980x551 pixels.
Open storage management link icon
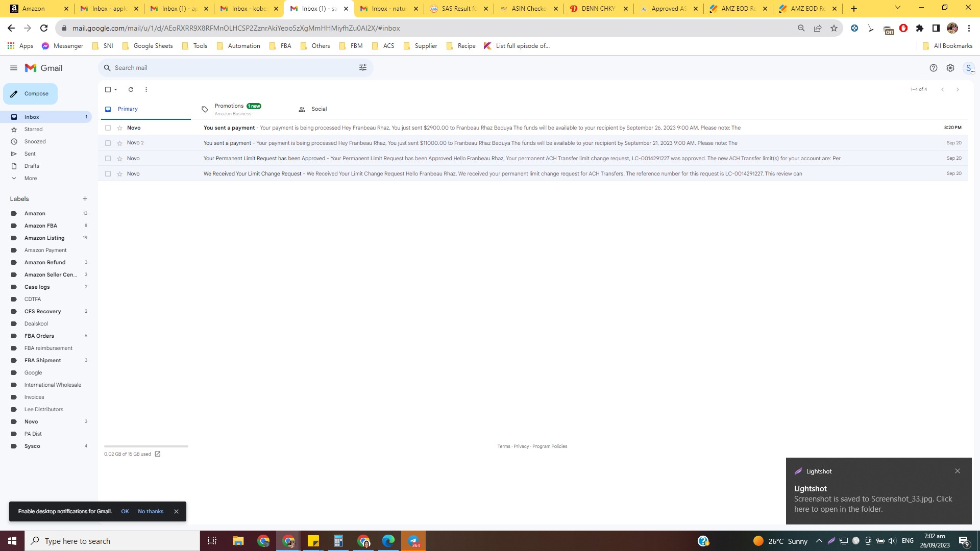pos(157,454)
